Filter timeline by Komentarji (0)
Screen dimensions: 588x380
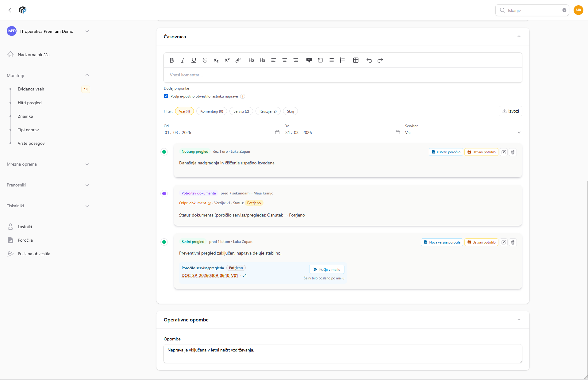click(x=212, y=111)
